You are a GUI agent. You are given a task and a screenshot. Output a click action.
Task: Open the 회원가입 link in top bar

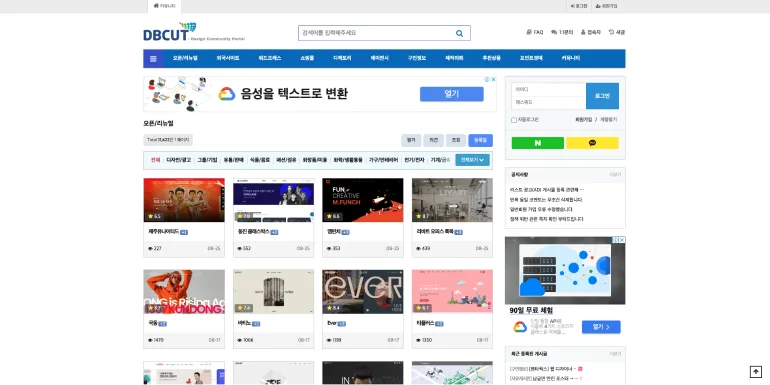click(x=606, y=6)
